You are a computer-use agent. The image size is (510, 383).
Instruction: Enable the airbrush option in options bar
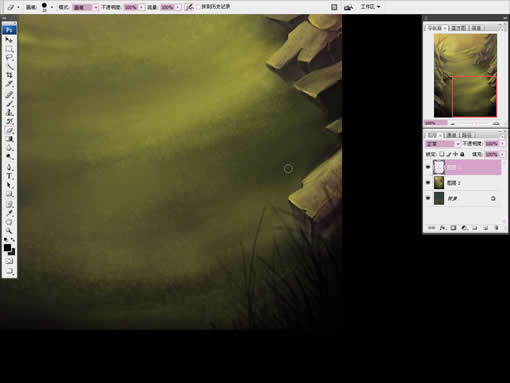[x=189, y=7]
